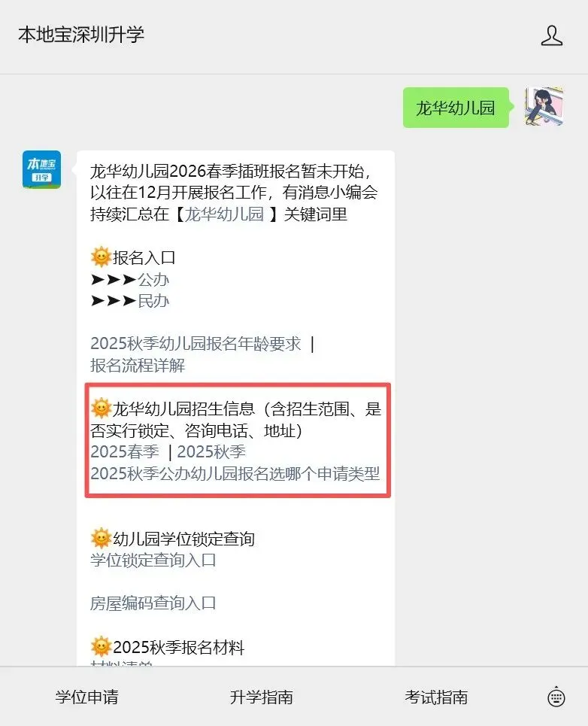Open 2025秋季幼儿园报名年龄要求 link
588x726 pixels.
pos(195,344)
